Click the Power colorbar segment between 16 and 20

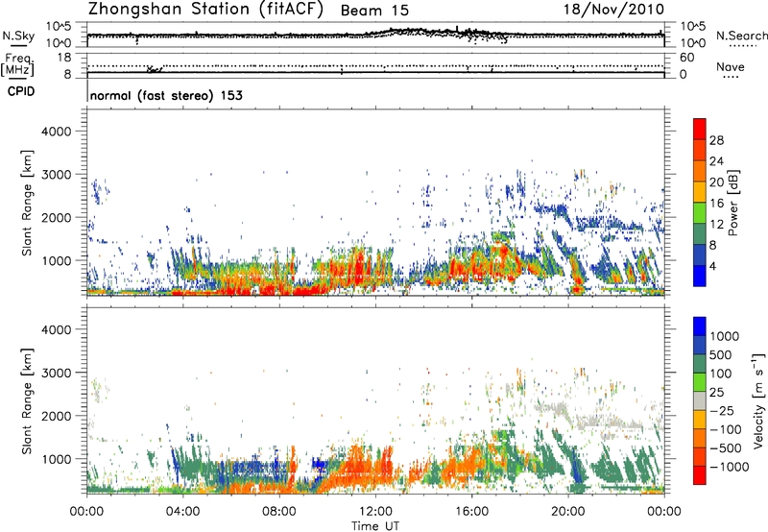coord(700,193)
